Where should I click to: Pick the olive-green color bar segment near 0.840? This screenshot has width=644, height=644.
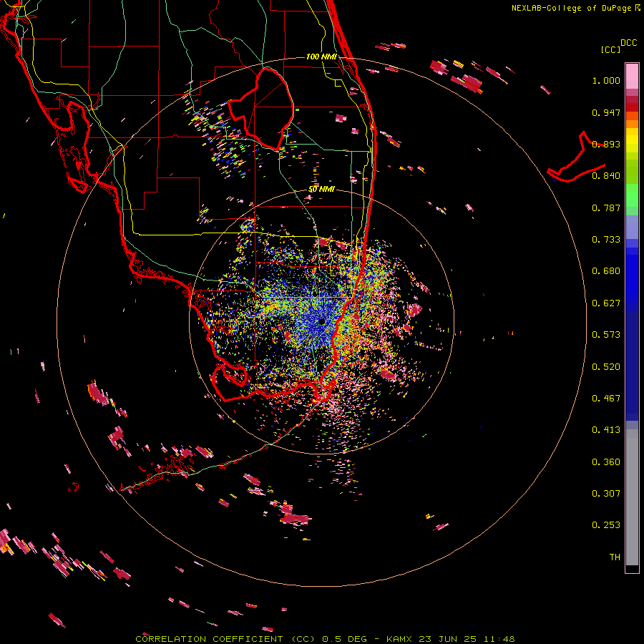pyautogui.click(x=632, y=171)
